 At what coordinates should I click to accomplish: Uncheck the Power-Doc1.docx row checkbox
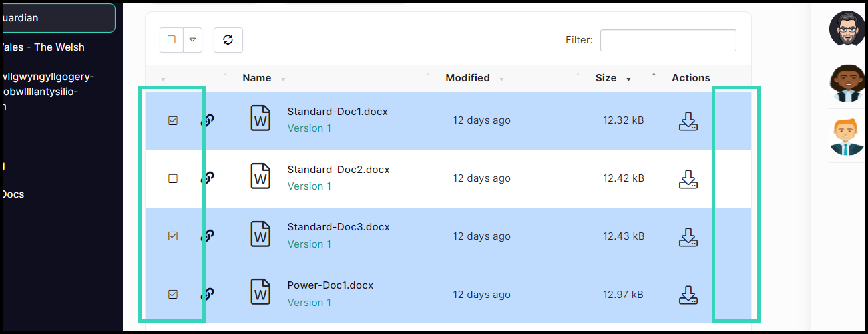173,294
